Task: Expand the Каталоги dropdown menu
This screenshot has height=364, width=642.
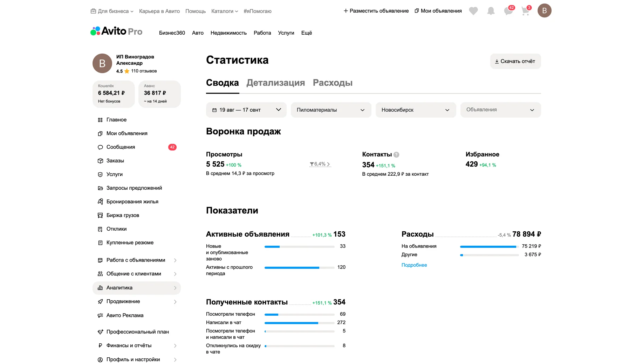Action: click(225, 11)
